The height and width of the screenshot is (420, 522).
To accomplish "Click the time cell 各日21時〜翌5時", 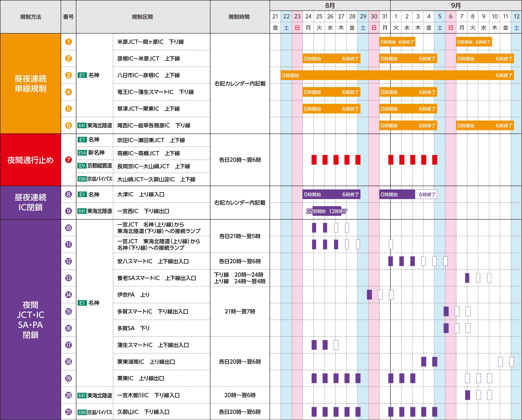I will click(x=240, y=236).
